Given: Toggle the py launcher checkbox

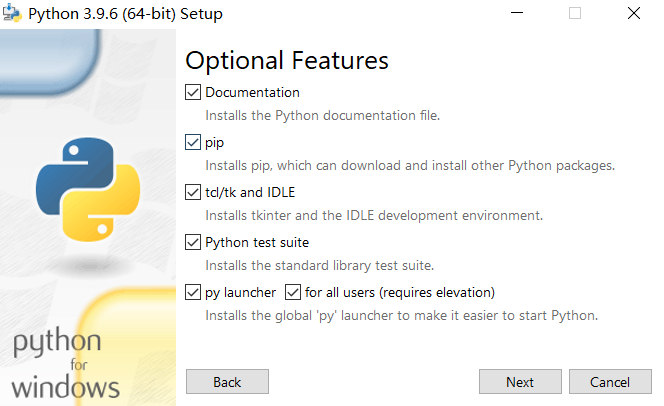Looking at the screenshot, I should tap(193, 292).
